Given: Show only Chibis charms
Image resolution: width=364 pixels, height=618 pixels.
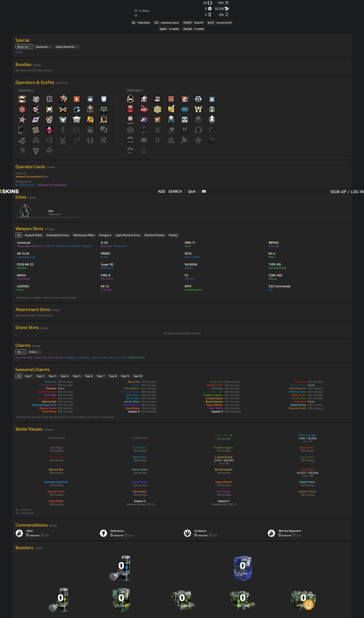Looking at the screenshot, I should coord(34,352).
